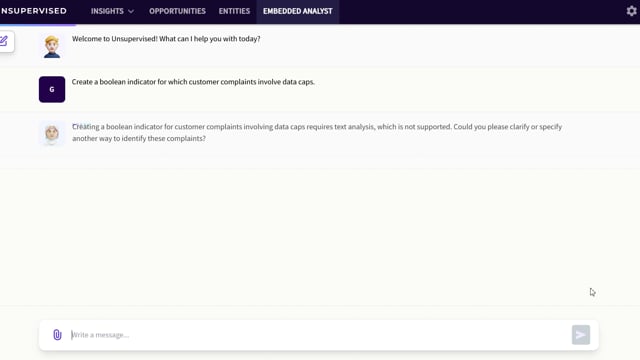This screenshot has width=640, height=360.
Task: Click the welcome message analyst avatar
Action: click(52, 47)
